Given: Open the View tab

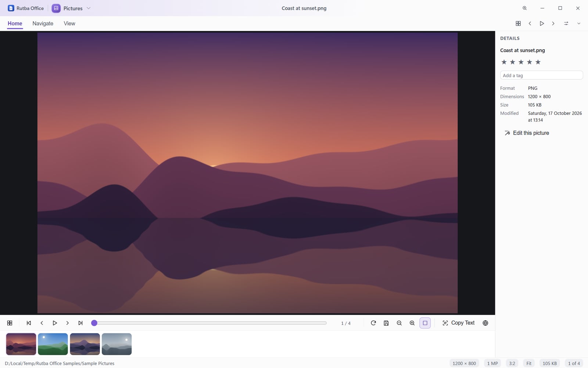Looking at the screenshot, I should coord(69,24).
